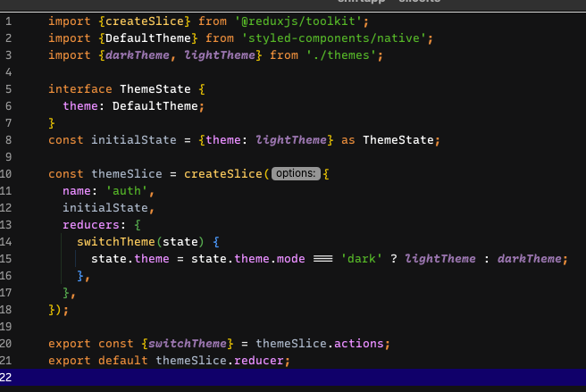
Task: Click 'lightTheme' on line 8
Action: point(290,140)
